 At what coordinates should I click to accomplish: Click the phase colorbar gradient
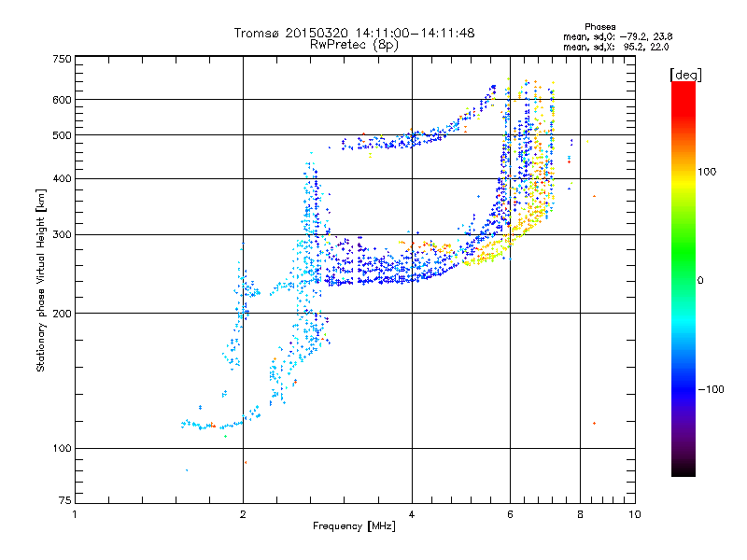point(684,279)
